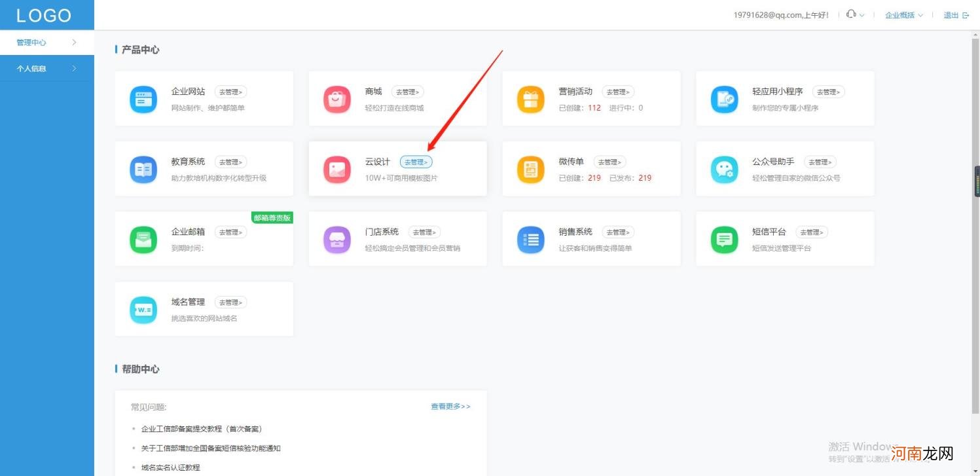
Task: Open the 短信平台 message icon
Action: 725,240
